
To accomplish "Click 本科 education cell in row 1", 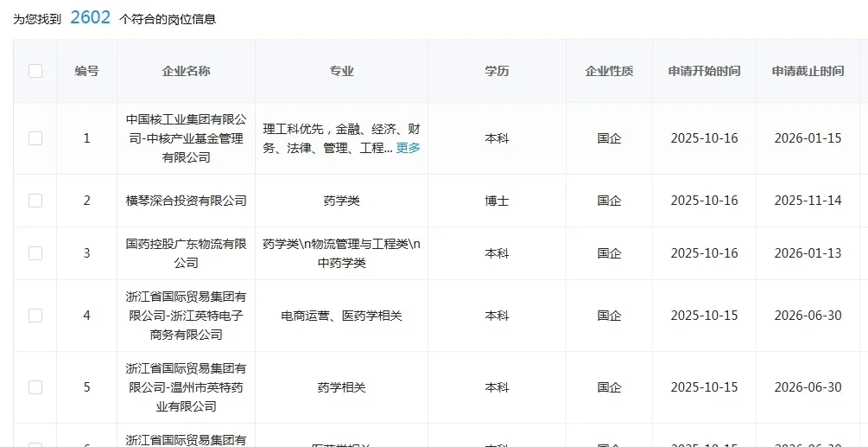I will pos(497,138).
